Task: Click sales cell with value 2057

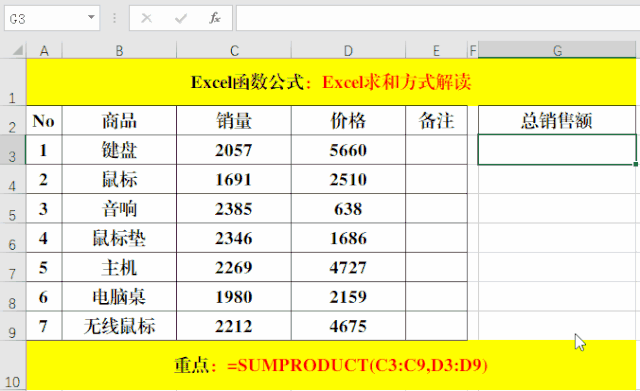Action: [234, 150]
